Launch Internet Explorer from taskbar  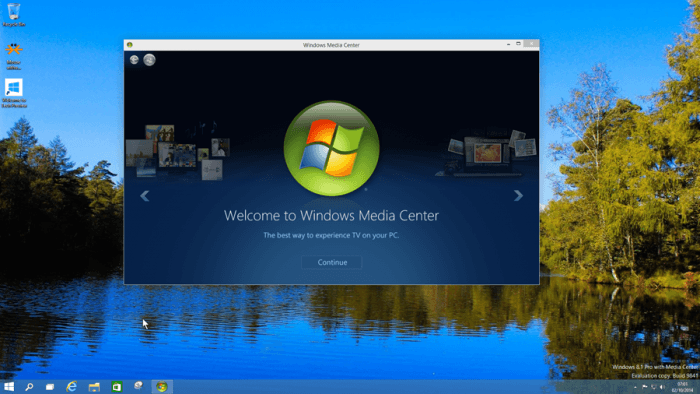[71, 386]
